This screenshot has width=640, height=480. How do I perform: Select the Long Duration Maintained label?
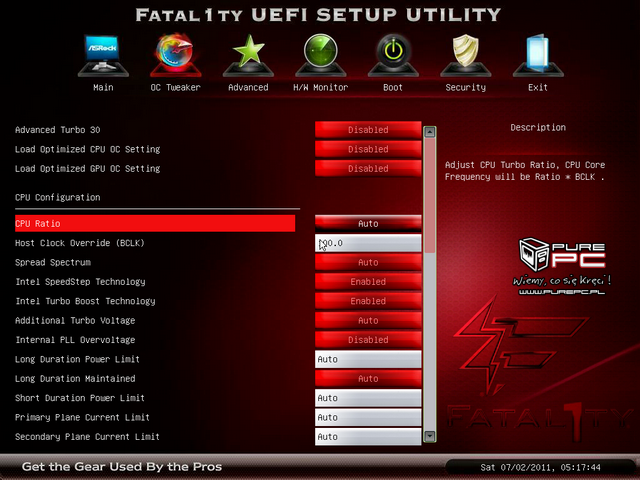click(x=75, y=379)
